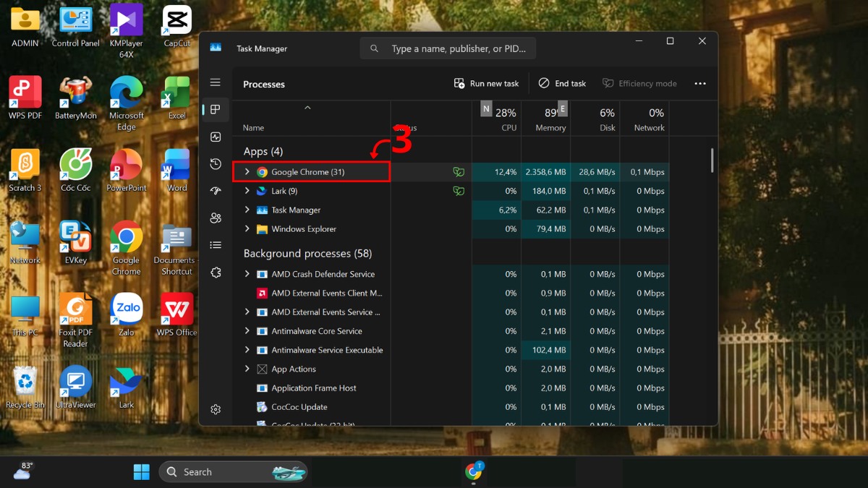
Task: Open the Details list icon
Action: click(216, 245)
